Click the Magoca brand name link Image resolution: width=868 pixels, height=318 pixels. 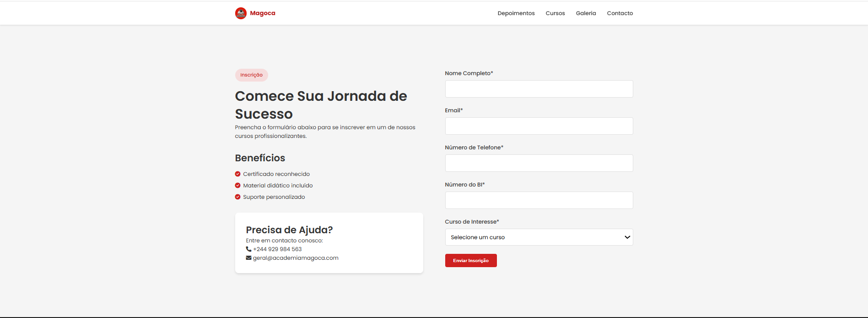tap(263, 13)
